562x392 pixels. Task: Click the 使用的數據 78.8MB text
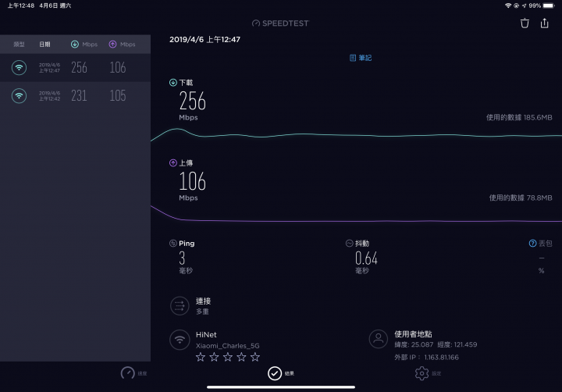tap(521, 198)
